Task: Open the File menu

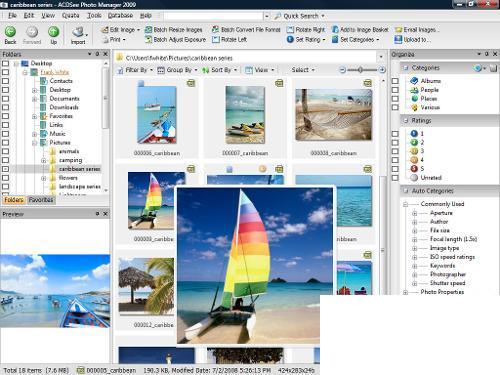Action: tap(12, 15)
